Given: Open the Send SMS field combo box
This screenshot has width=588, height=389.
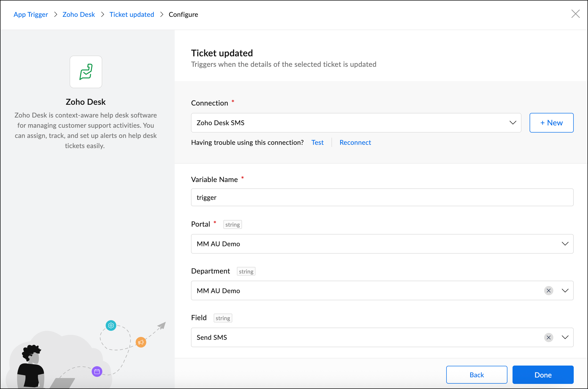Looking at the screenshot, I should click(382, 338).
